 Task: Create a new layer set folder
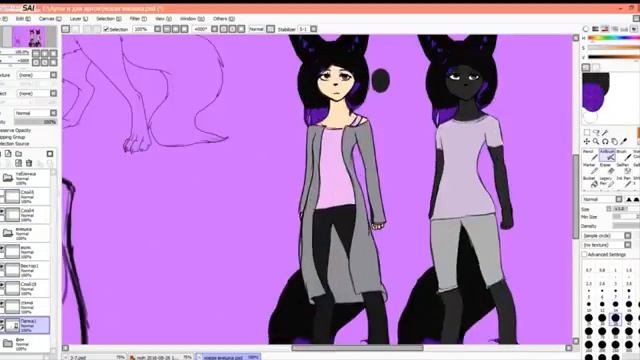coord(19,153)
